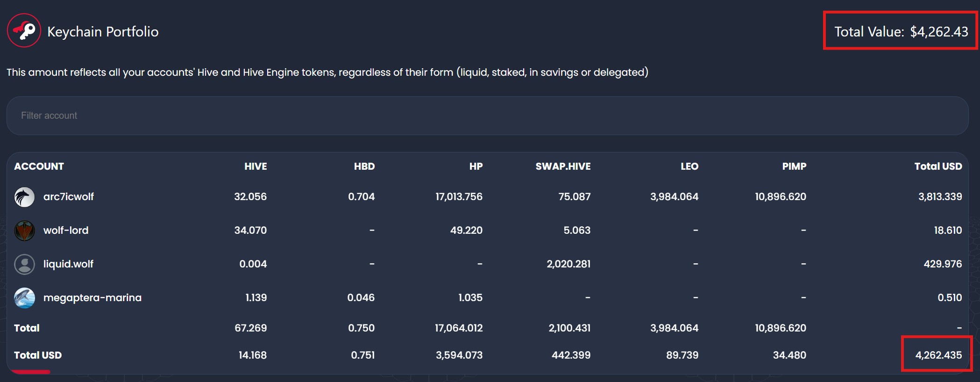Image resolution: width=980 pixels, height=382 pixels.
Task: Select the arc7icwolf account name
Action: pyautogui.click(x=69, y=197)
